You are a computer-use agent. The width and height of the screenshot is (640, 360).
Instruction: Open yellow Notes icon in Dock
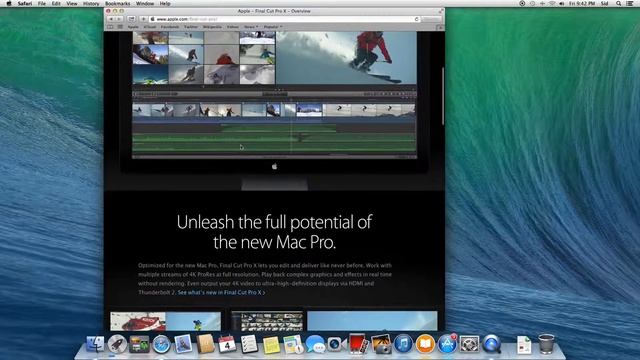(x=271, y=345)
